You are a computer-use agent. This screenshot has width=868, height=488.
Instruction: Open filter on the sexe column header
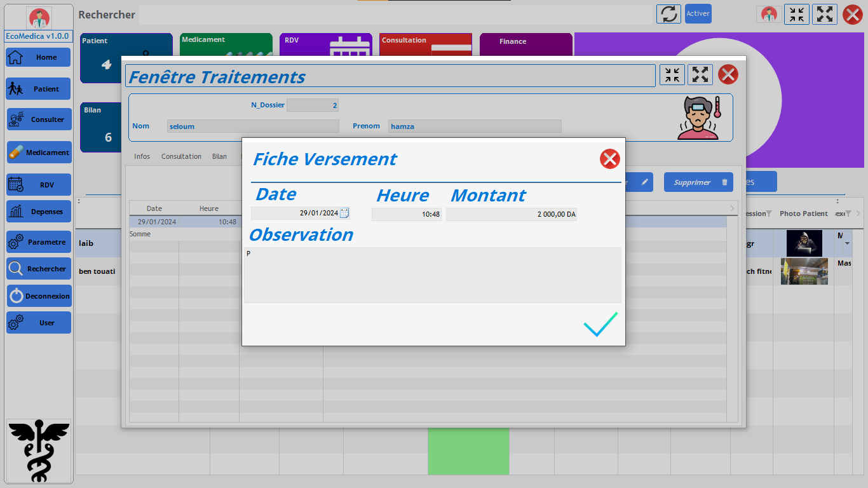(x=848, y=213)
